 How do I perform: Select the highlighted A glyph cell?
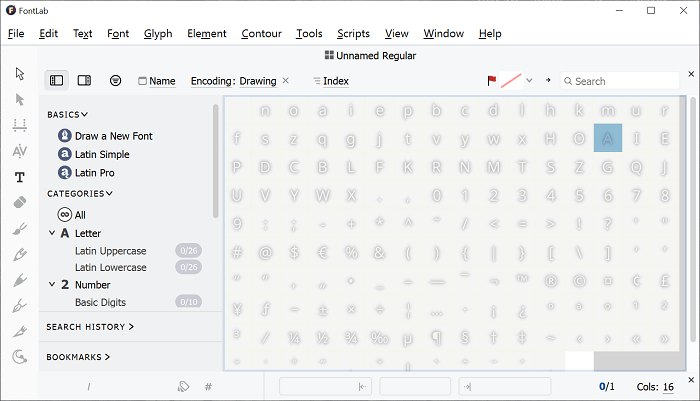608,138
